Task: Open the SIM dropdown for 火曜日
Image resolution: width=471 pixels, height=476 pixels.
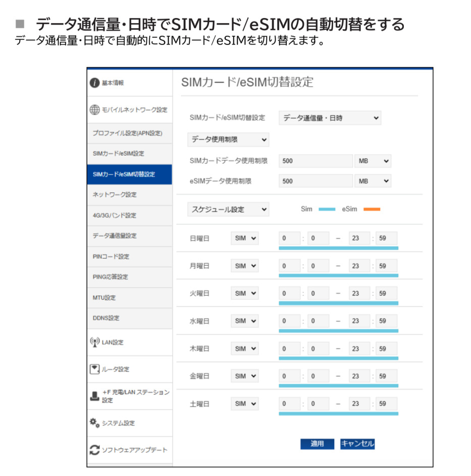Action: [x=244, y=293]
